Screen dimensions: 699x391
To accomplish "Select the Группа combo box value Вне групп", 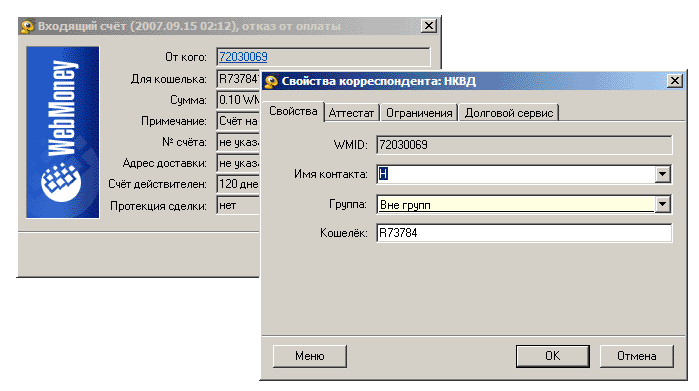I will (x=516, y=205).
